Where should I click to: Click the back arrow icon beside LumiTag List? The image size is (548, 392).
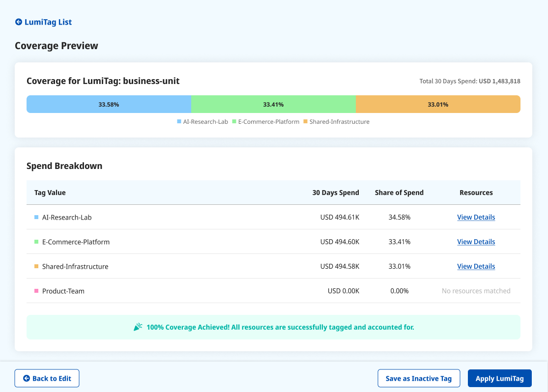tap(19, 22)
